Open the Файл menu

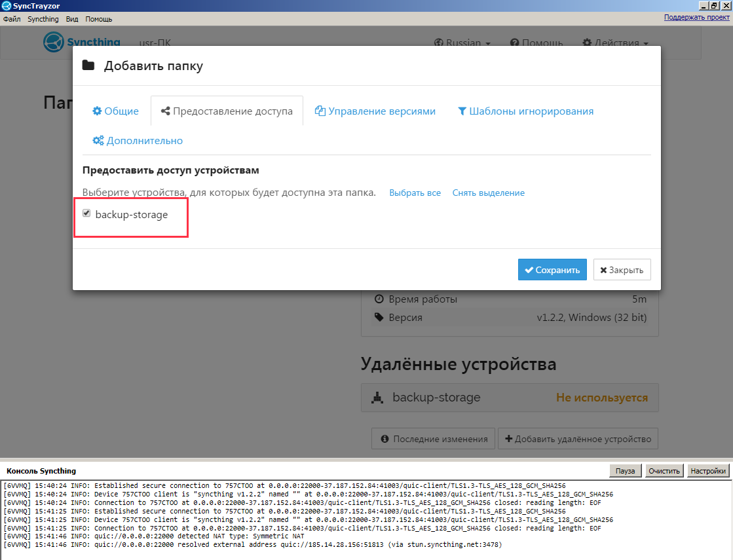pos(12,19)
